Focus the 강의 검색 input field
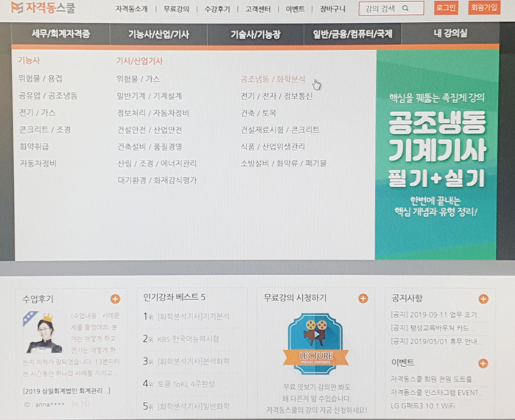515x420 pixels. tap(391, 9)
